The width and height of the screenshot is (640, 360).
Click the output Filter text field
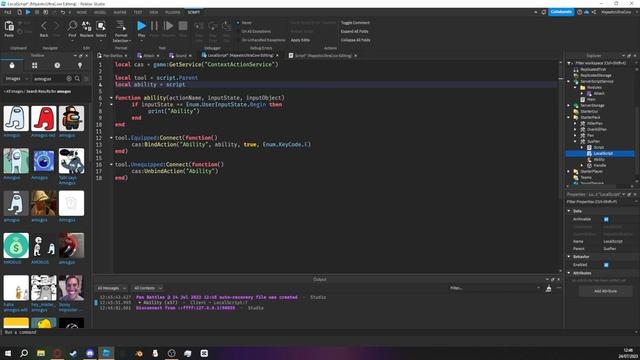coord(494,288)
